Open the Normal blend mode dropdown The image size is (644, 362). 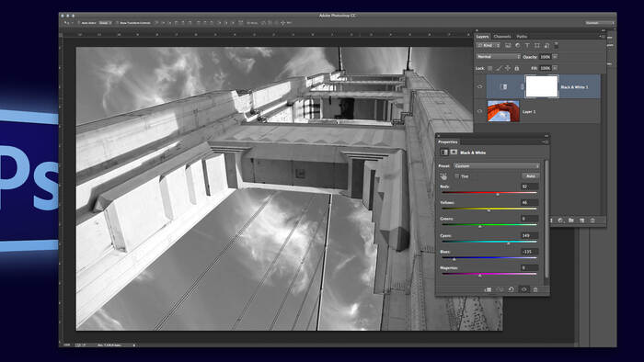click(x=499, y=57)
